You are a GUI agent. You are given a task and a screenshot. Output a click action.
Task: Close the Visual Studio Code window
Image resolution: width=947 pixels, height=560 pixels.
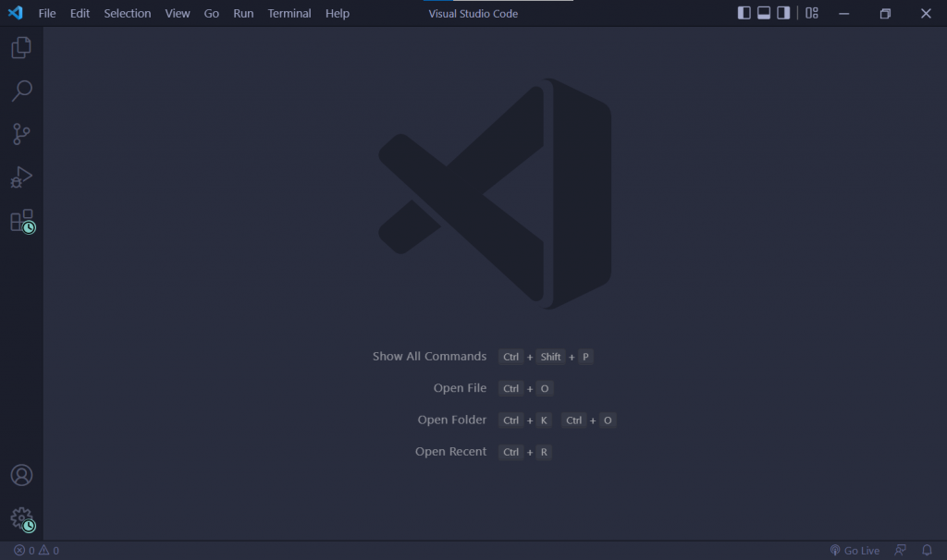[x=926, y=13]
